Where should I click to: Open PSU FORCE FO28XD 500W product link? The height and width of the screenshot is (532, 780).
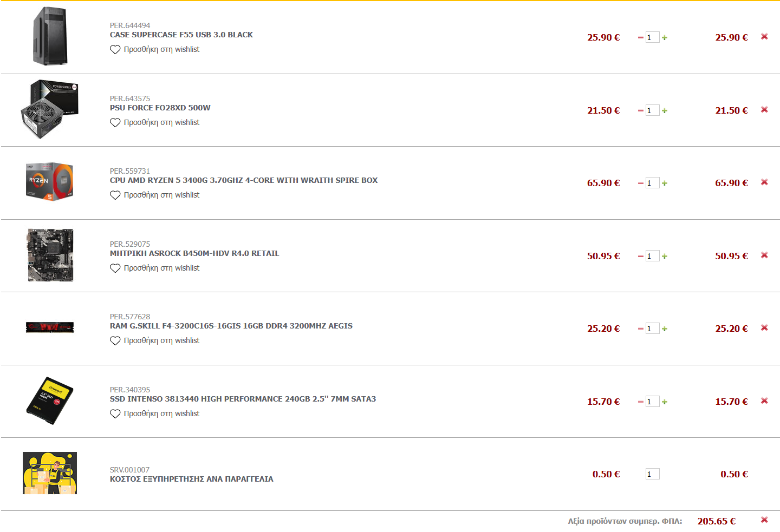point(160,108)
